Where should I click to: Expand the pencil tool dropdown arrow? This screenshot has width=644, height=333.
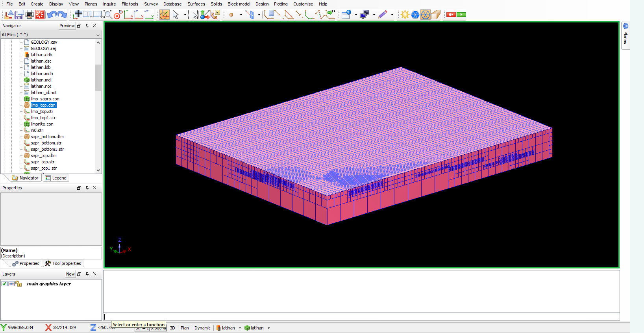coord(392,15)
